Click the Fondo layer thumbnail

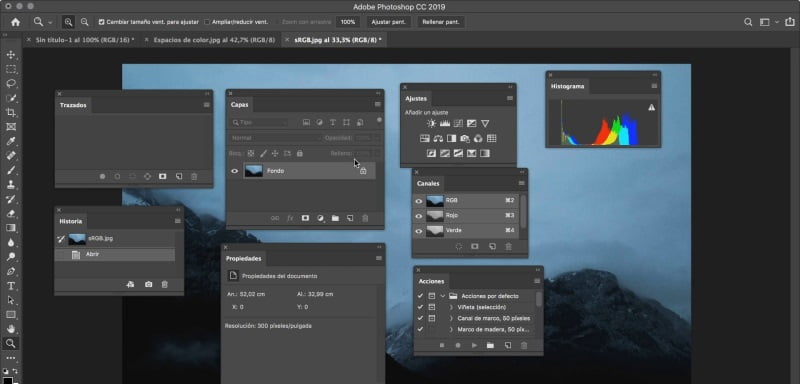(x=254, y=171)
